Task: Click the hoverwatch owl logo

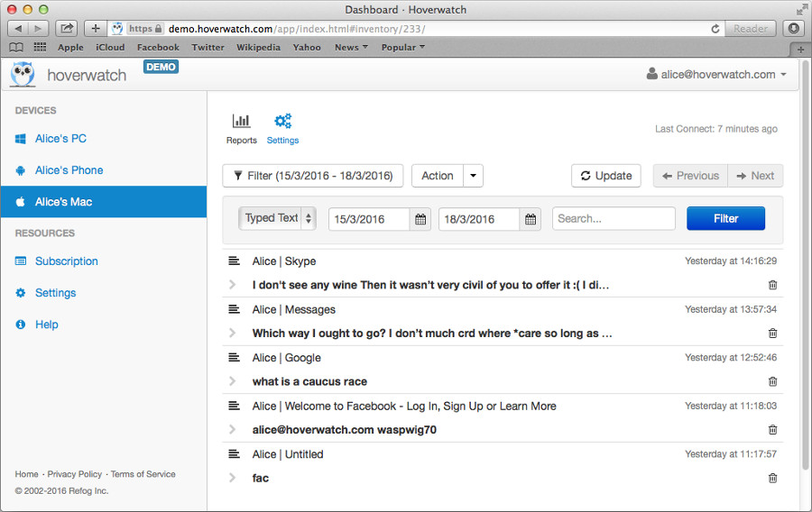Action: (x=23, y=75)
